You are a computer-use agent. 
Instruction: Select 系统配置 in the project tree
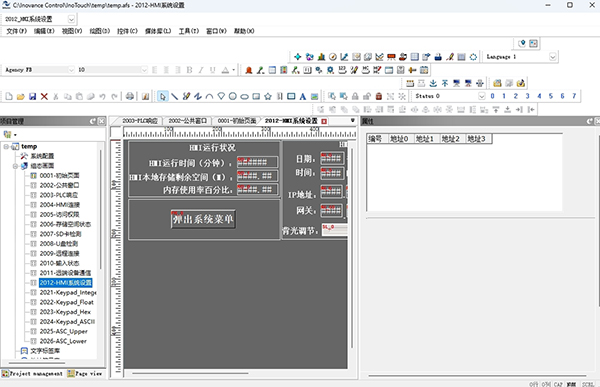click(42, 156)
